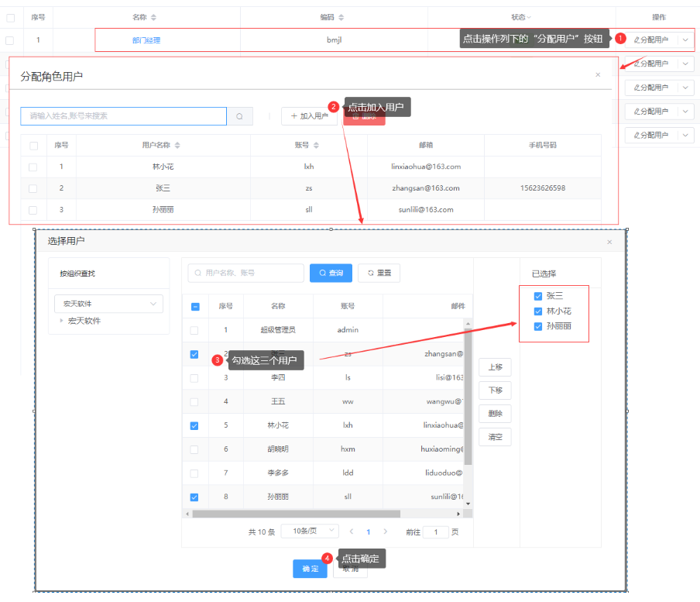Click the 重置 button
The height and width of the screenshot is (602, 700).
pyautogui.click(x=379, y=273)
